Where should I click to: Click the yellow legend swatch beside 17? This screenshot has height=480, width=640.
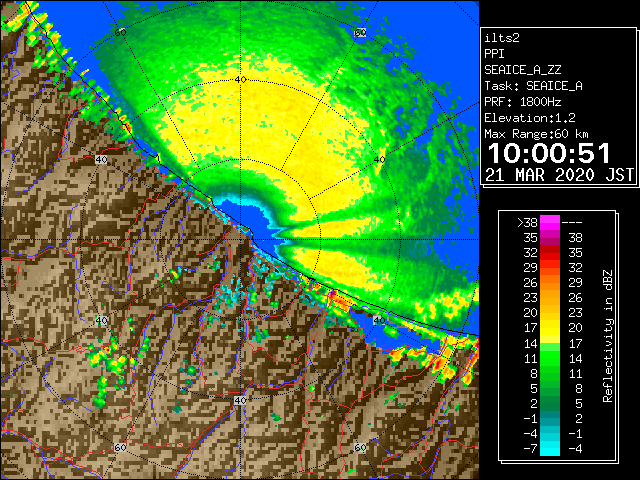coord(550,328)
